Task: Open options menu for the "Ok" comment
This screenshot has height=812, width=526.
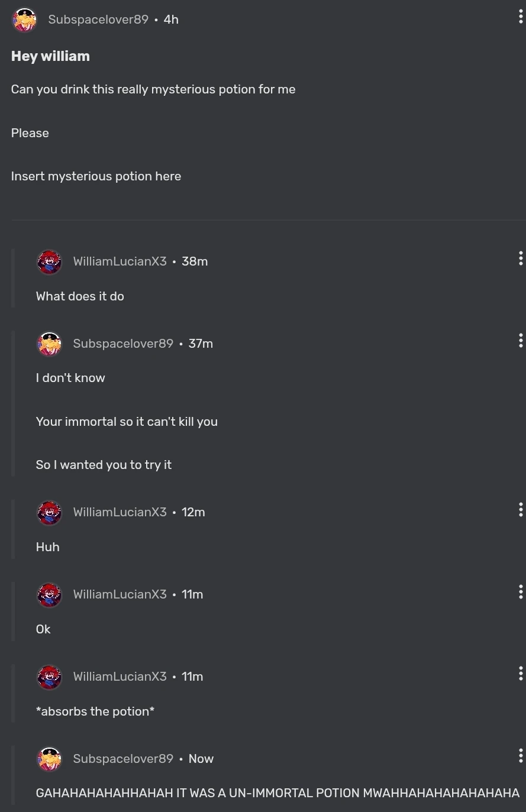Action: coord(520,591)
